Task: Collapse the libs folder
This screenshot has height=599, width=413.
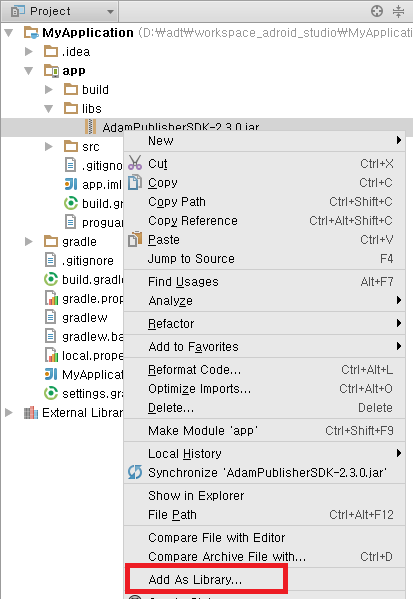Action: pyautogui.click(x=49, y=109)
